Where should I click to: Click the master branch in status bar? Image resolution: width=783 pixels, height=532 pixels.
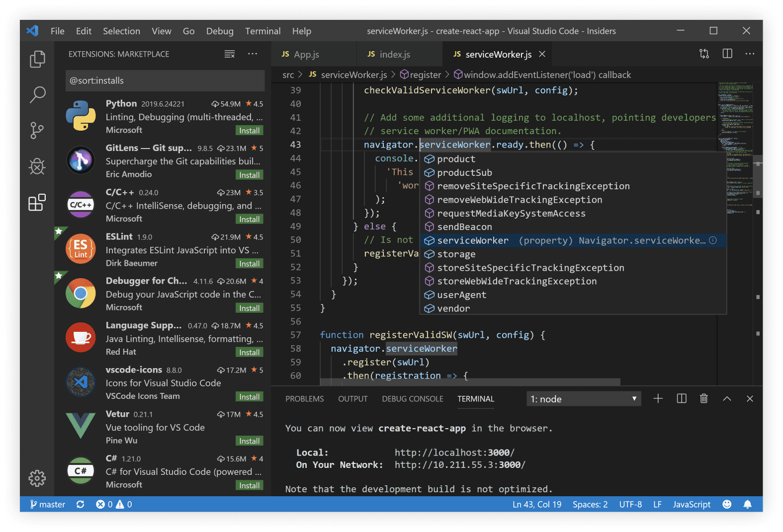[x=48, y=504]
